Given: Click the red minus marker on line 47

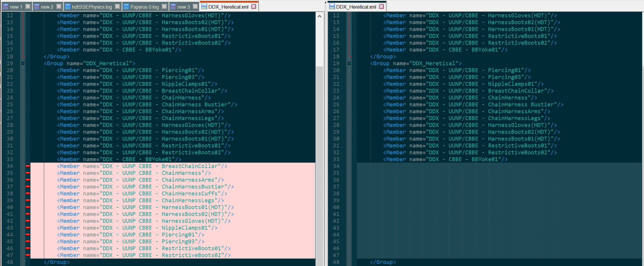Looking at the screenshot, I should (x=28, y=255).
